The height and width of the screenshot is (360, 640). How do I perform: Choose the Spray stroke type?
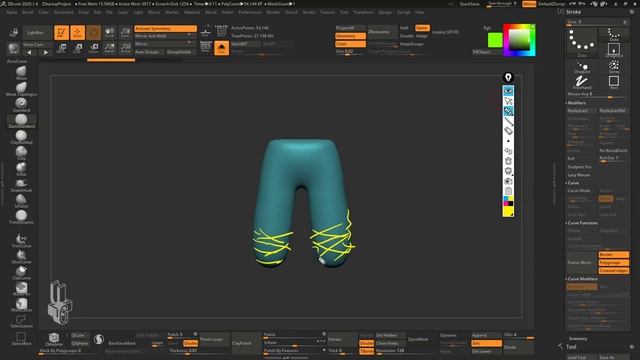point(614,67)
